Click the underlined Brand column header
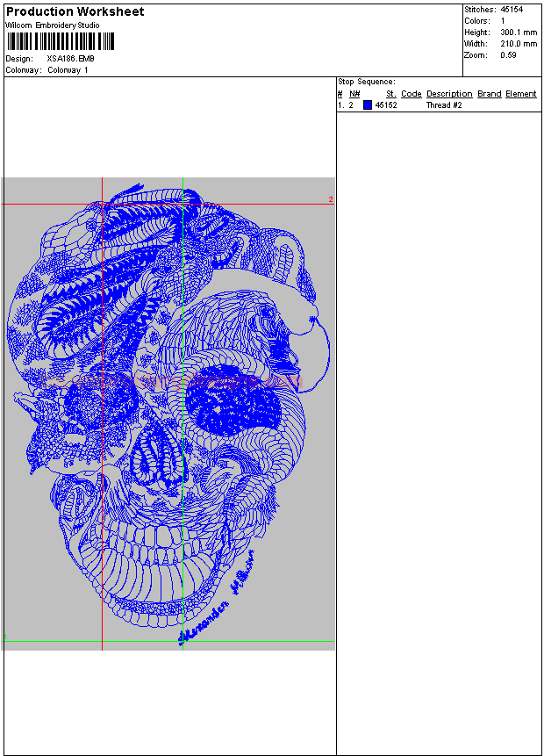This screenshot has width=544, height=756. (490, 94)
